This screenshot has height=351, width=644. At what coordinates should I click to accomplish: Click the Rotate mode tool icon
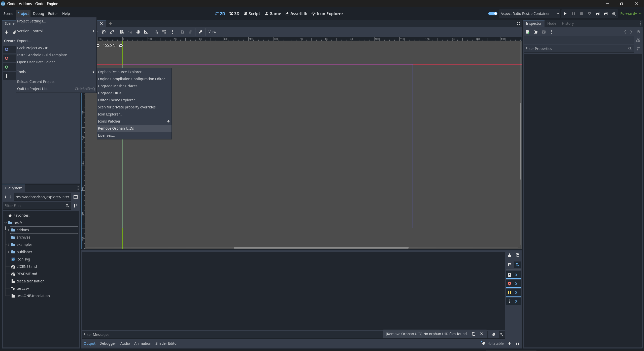[104, 32]
